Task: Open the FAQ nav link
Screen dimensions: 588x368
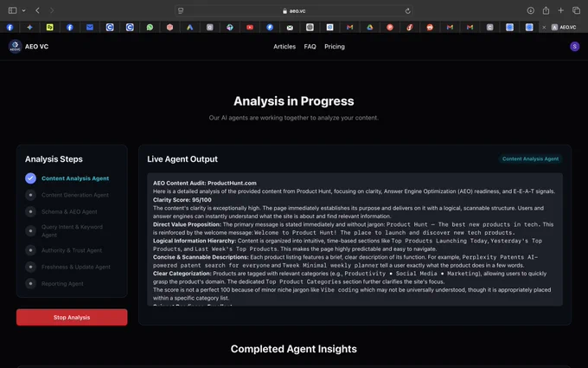Action: pos(310,47)
